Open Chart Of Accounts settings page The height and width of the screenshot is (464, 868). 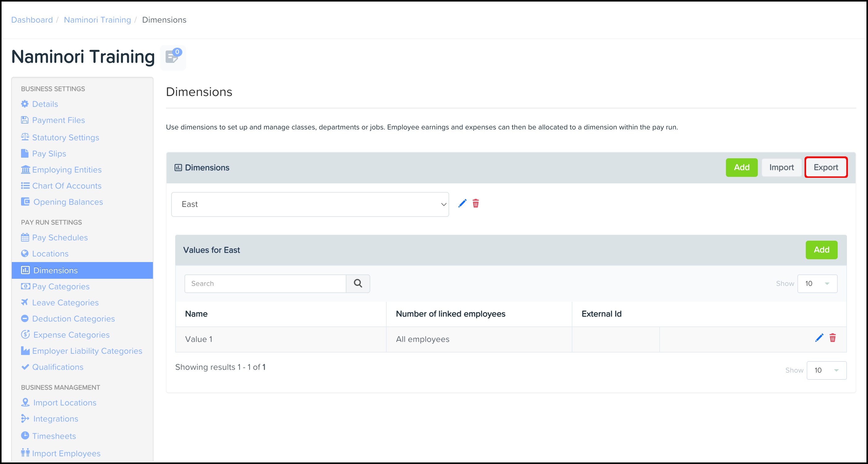66,186
